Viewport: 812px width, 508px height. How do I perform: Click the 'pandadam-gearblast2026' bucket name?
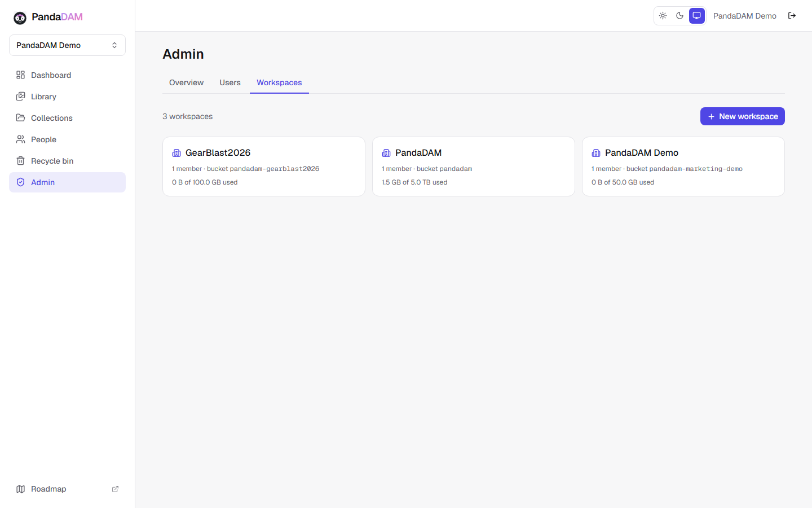pos(275,169)
